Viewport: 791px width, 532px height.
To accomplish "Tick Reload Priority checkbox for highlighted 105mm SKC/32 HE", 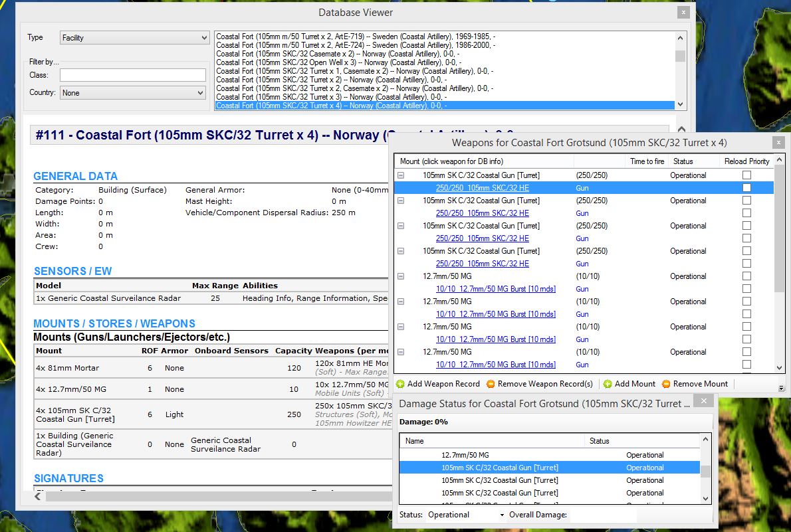I will [746, 187].
